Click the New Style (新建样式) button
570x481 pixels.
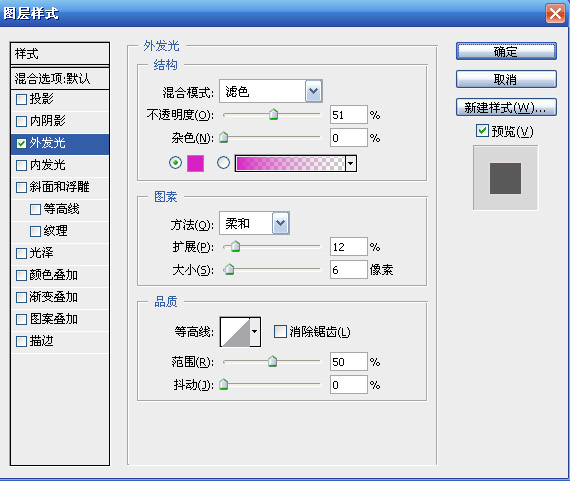point(506,107)
